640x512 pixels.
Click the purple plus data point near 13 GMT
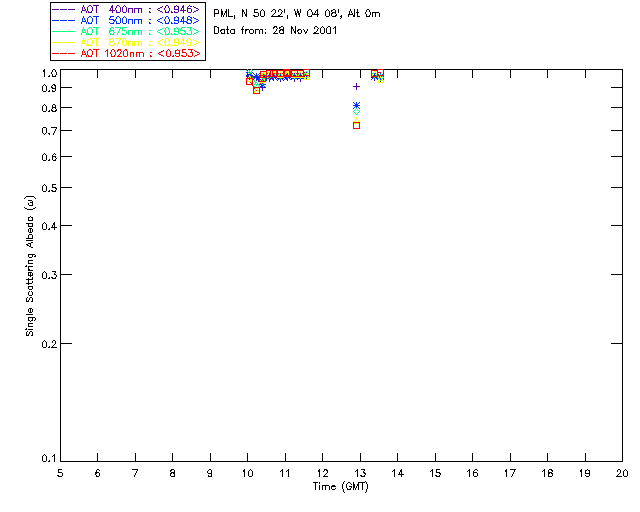[356, 87]
